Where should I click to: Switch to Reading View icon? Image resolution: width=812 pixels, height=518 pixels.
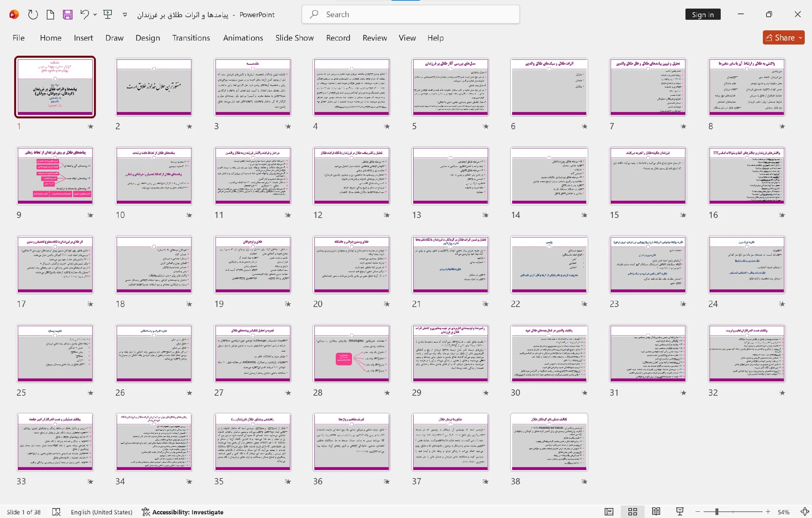656,512
